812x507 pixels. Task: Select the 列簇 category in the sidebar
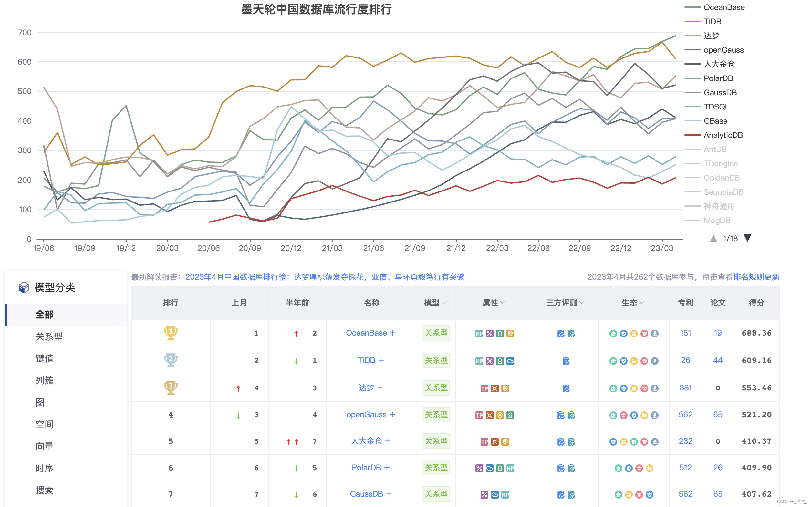pos(45,381)
